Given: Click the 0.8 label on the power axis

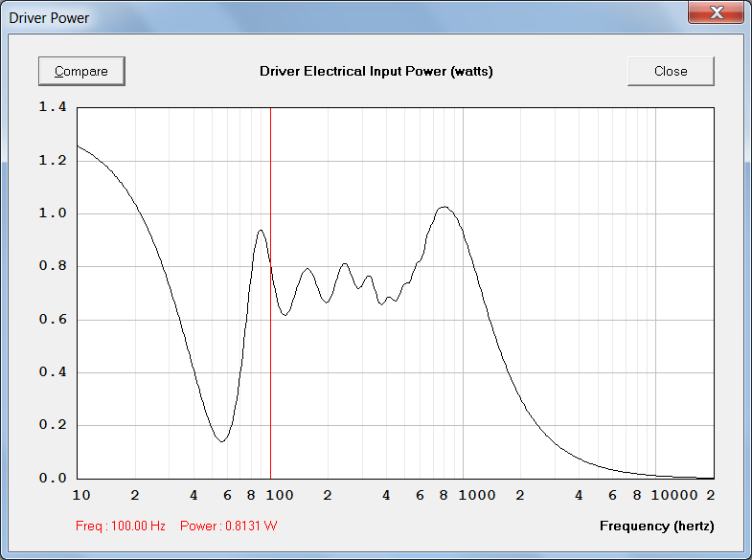Looking at the screenshot, I should point(53,266).
